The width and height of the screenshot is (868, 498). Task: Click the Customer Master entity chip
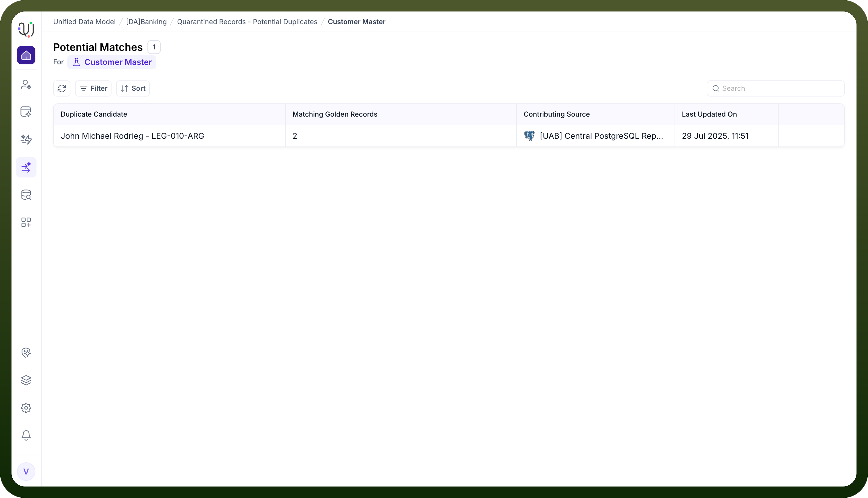pyautogui.click(x=112, y=62)
